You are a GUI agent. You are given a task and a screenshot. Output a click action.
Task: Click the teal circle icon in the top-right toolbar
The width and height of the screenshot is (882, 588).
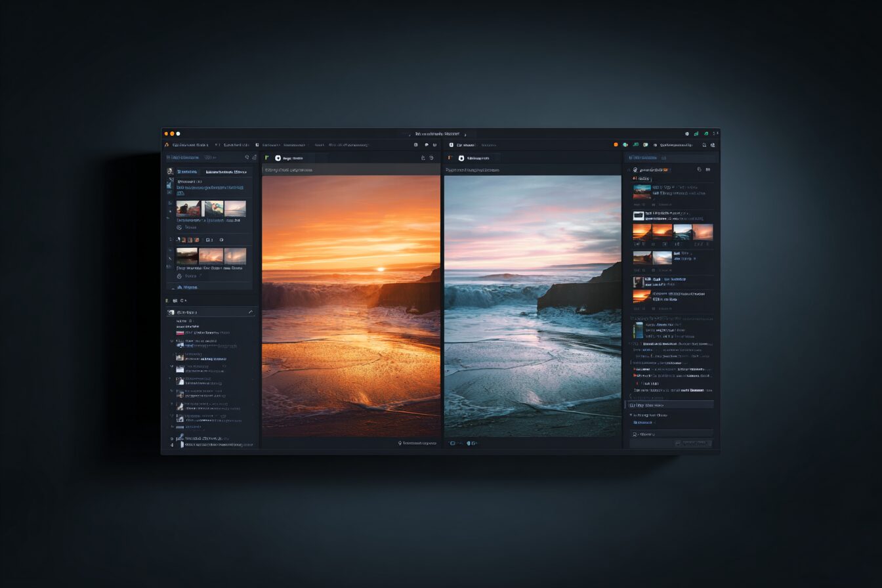625,144
